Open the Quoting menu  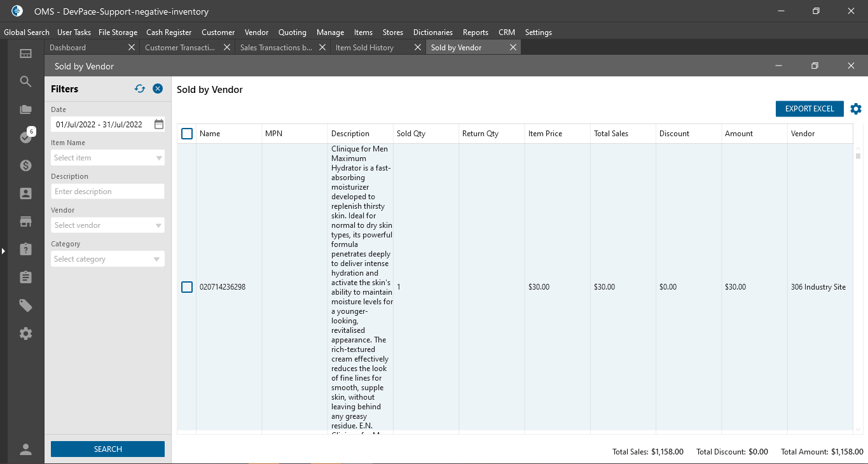click(293, 32)
